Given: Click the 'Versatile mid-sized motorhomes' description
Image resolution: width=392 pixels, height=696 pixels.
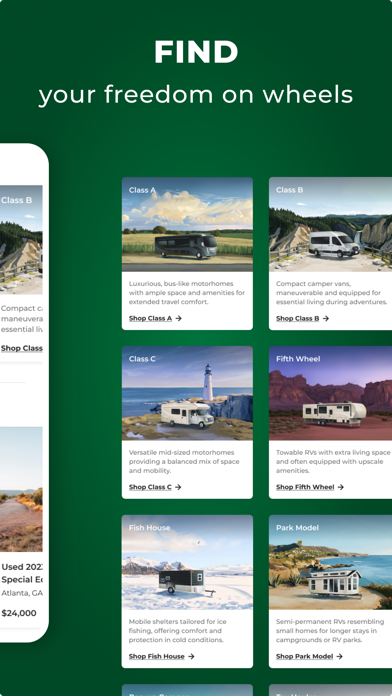Looking at the screenshot, I should pos(184,462).
